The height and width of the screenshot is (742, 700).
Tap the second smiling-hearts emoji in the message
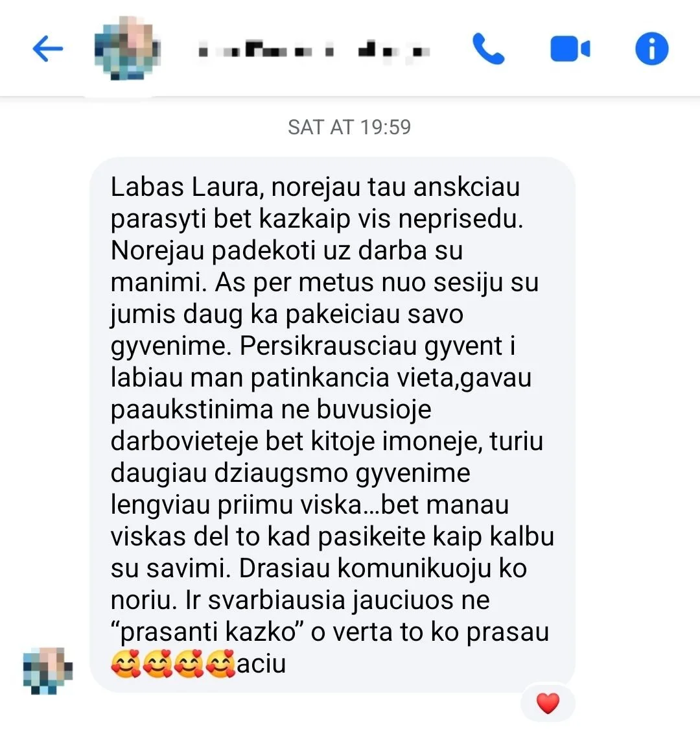(x=157, y=664)
